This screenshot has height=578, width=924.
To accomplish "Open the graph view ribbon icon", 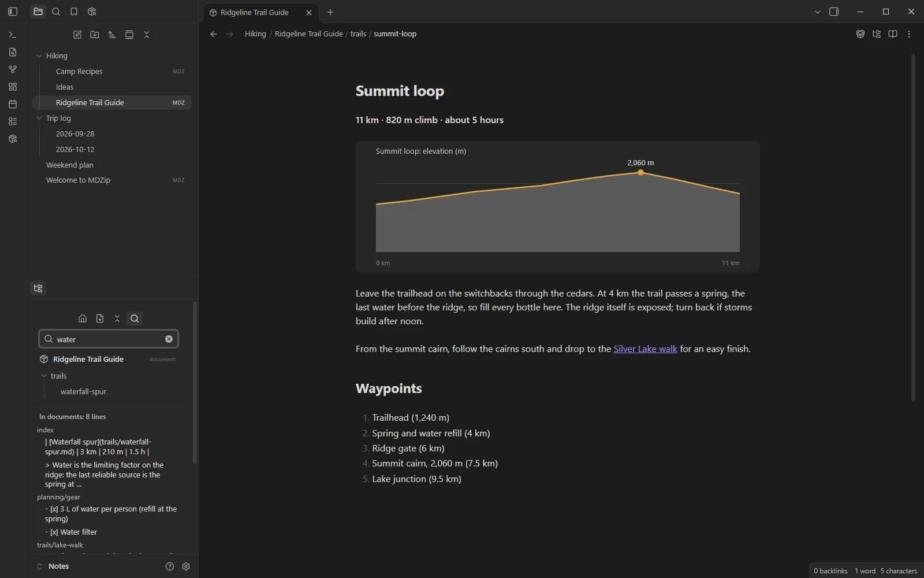I will coord(13,69).
